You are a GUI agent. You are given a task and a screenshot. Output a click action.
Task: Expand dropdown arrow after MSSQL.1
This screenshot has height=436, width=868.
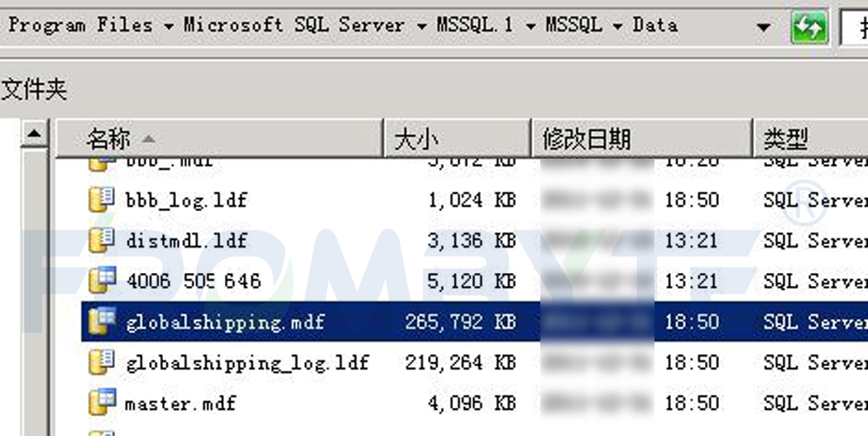click(531, 26)
